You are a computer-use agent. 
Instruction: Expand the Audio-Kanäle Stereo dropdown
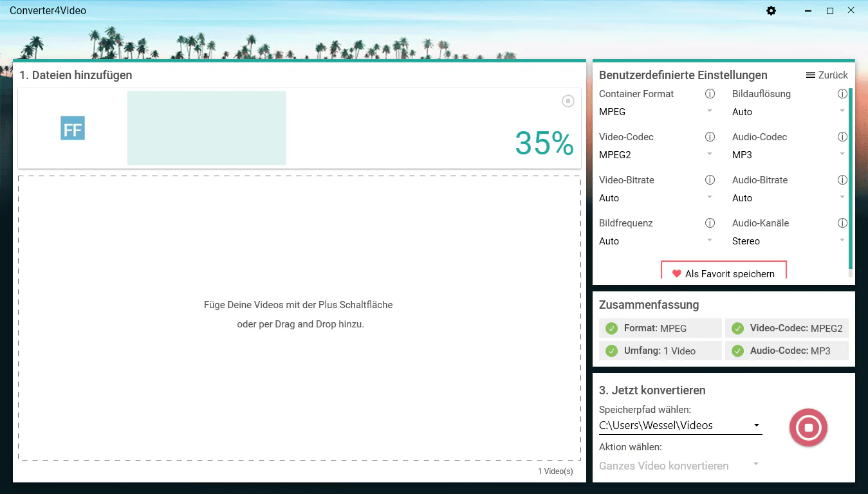click(789, 241)
